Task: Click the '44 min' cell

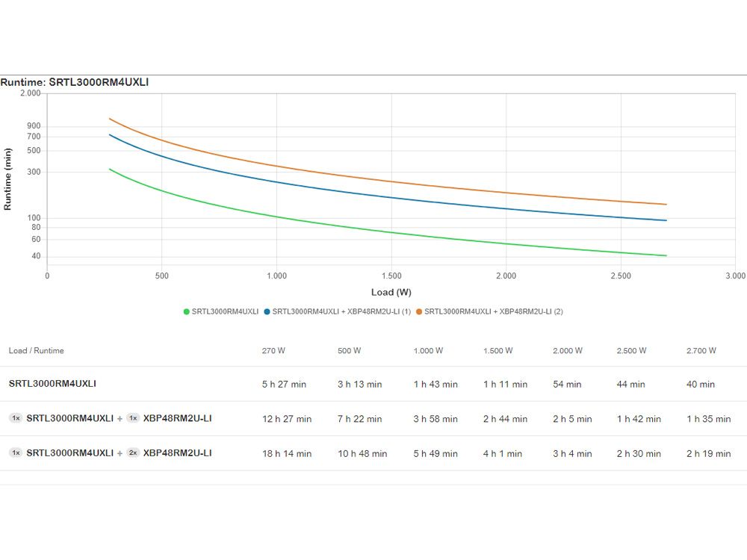Action: (x=630, y=385)
